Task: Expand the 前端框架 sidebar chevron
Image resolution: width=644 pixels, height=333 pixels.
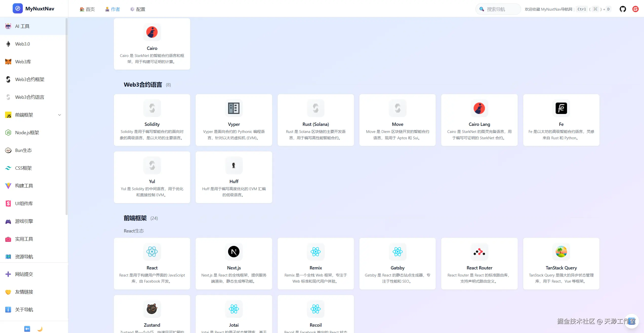Action: coord(60,115)
